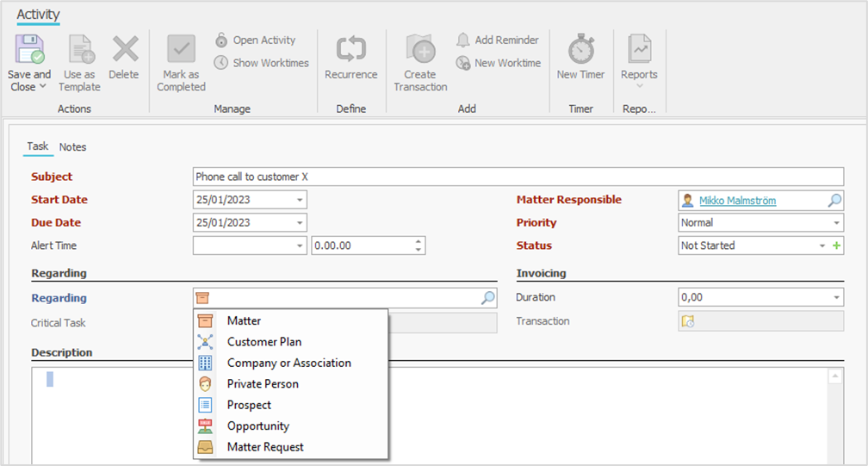The width and height of the screenshot is (868, 466).
Task: Switch to the Notes tab
Action: (x=72, y=147)
